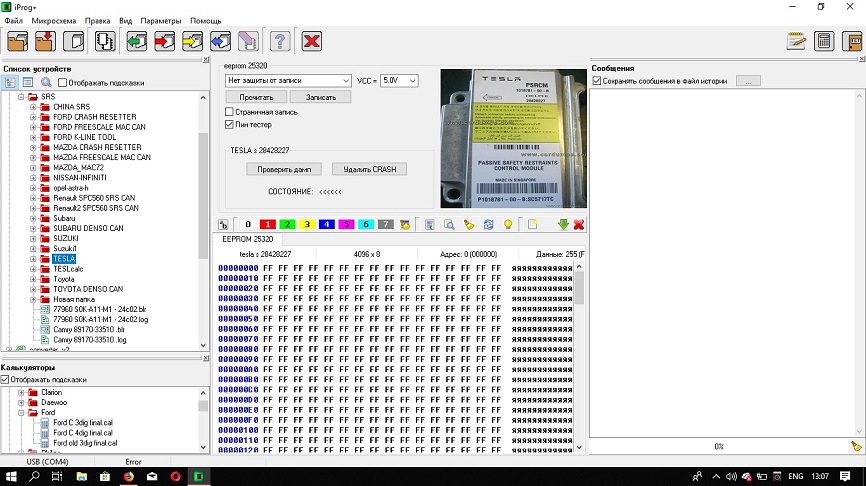
Task: Open the notepad pencil icon at top right
Action: pyautogui.click(x=796, y=41)
